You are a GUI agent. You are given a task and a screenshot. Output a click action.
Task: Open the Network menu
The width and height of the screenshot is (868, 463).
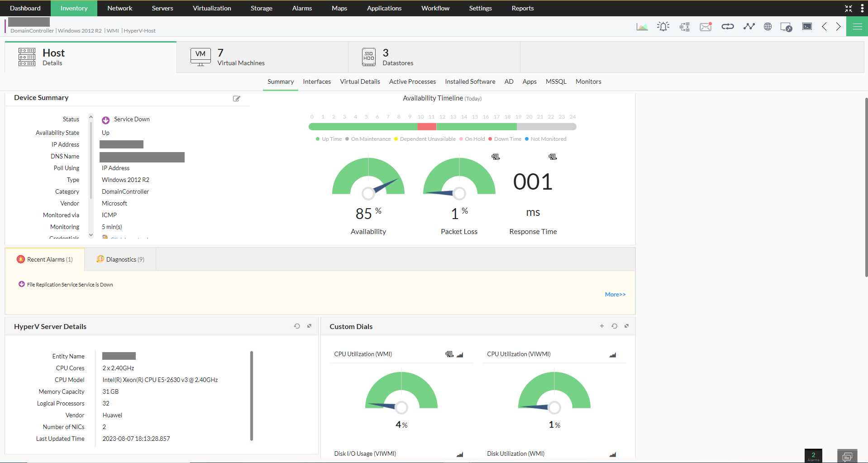[x=119, y=8]
